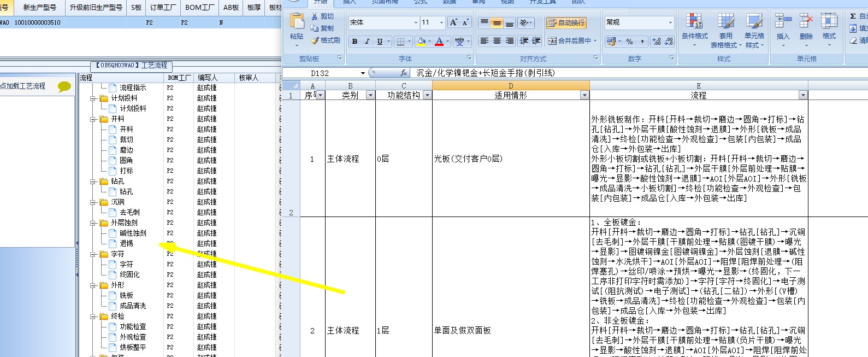
Task: Apply percent style format
Action: (x=629, y=41)
